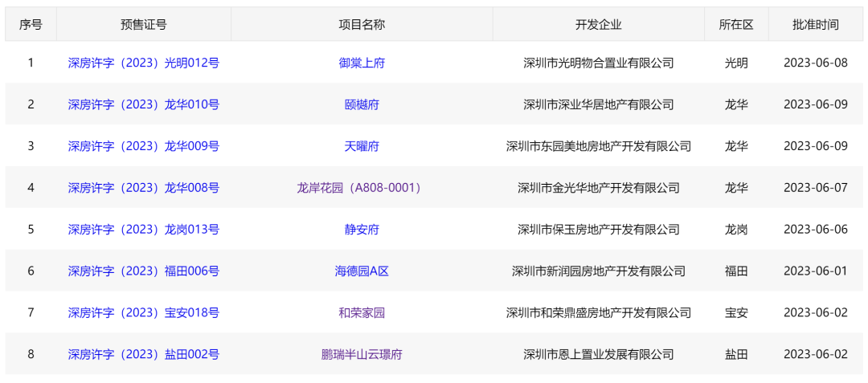868x383 pixels.
Task: Click the 所在区 column header
Action: tap(736, 24)
